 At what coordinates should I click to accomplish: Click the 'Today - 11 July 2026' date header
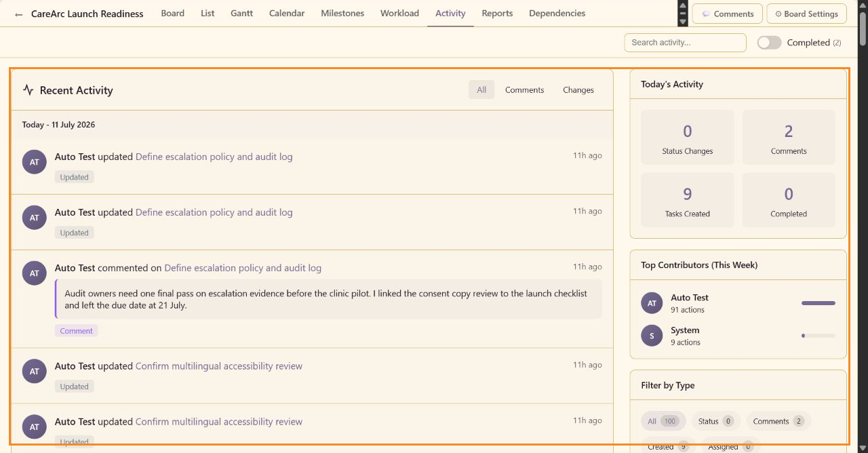[58, 125]
